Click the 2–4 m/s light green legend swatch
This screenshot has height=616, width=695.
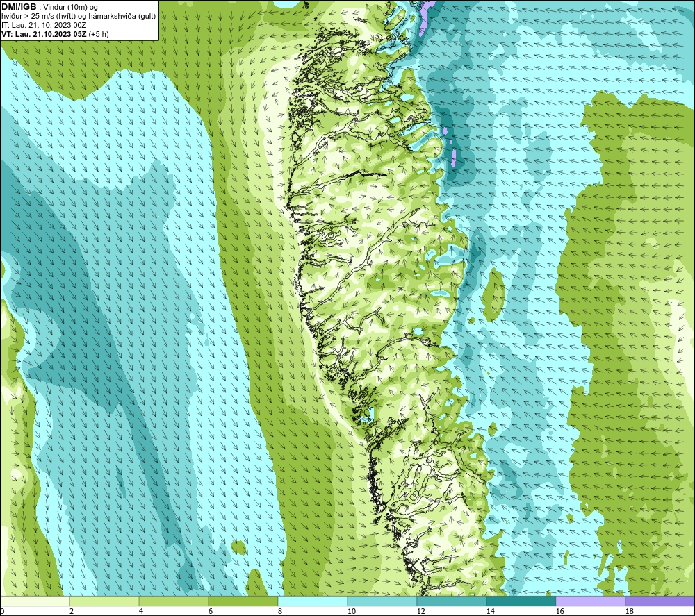pos(104,601)
